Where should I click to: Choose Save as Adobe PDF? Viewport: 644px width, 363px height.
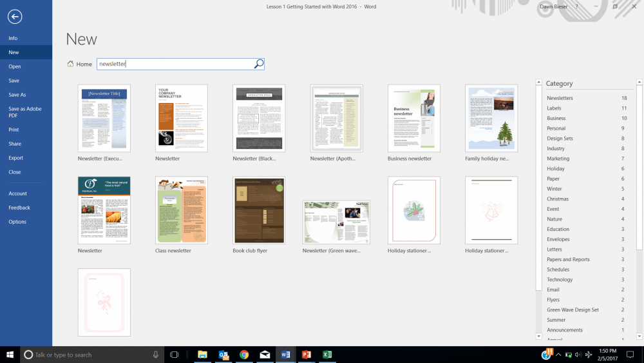coord(25,112)
